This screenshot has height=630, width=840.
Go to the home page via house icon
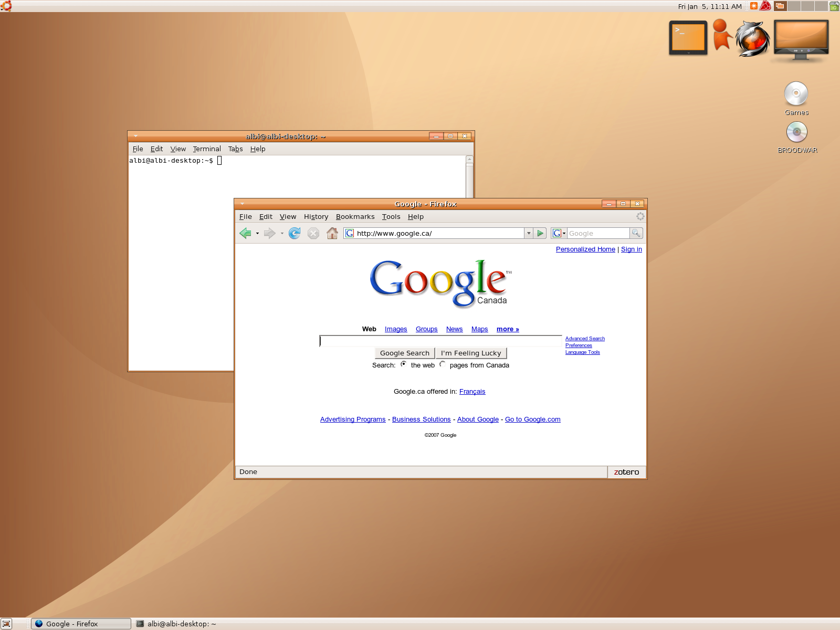(332, 233)
